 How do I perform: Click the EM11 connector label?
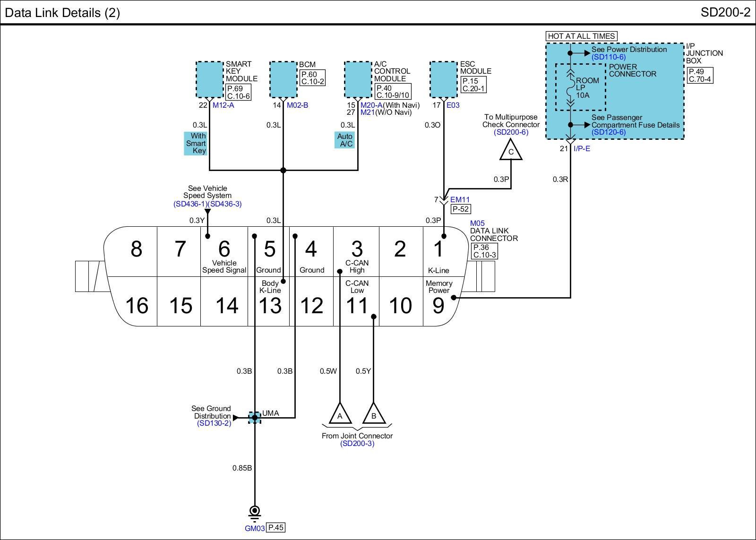(x=460, y=200)
